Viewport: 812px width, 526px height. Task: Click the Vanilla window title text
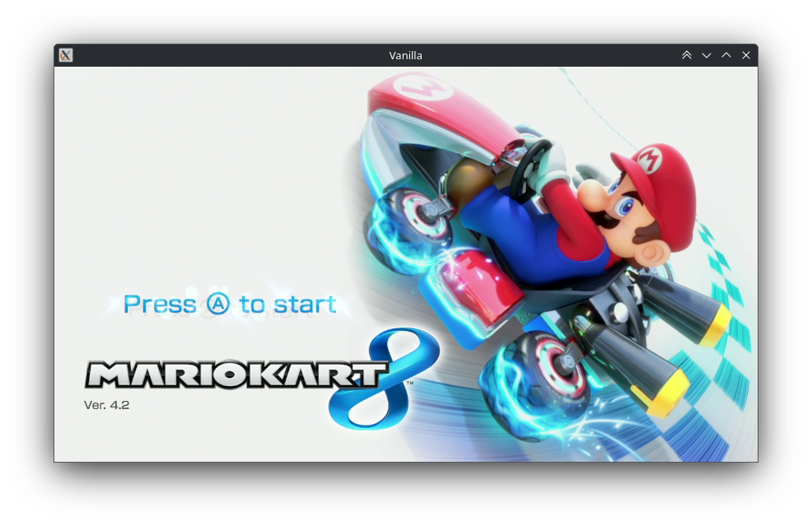coord(405,55)
